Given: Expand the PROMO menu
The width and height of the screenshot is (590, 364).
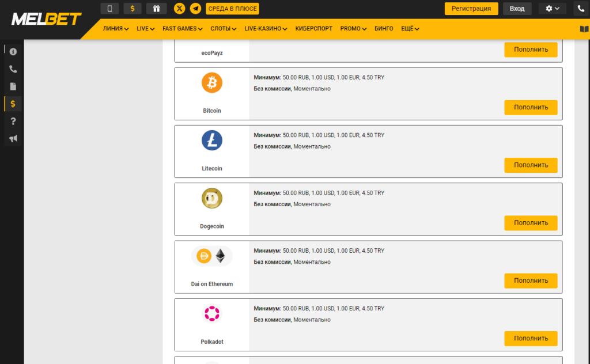Looking at the screenshot, I should (353, 29).
